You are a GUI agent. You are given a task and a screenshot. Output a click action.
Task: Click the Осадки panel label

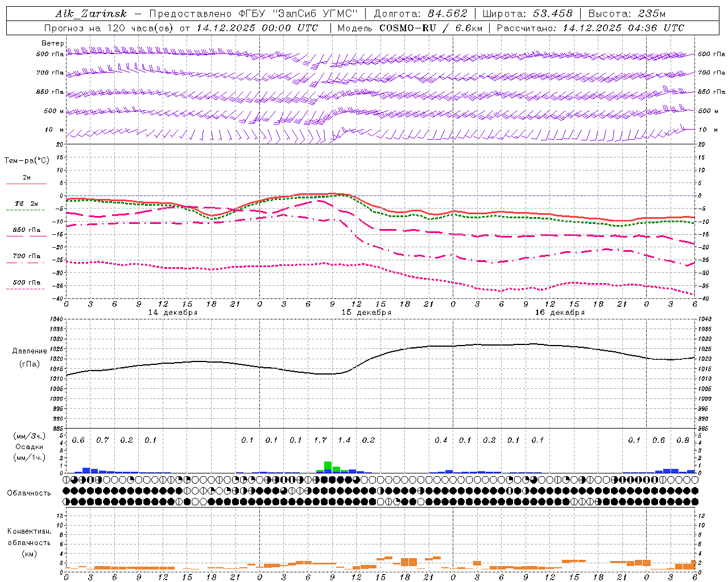pyautogui.click(x=30, y=447)
